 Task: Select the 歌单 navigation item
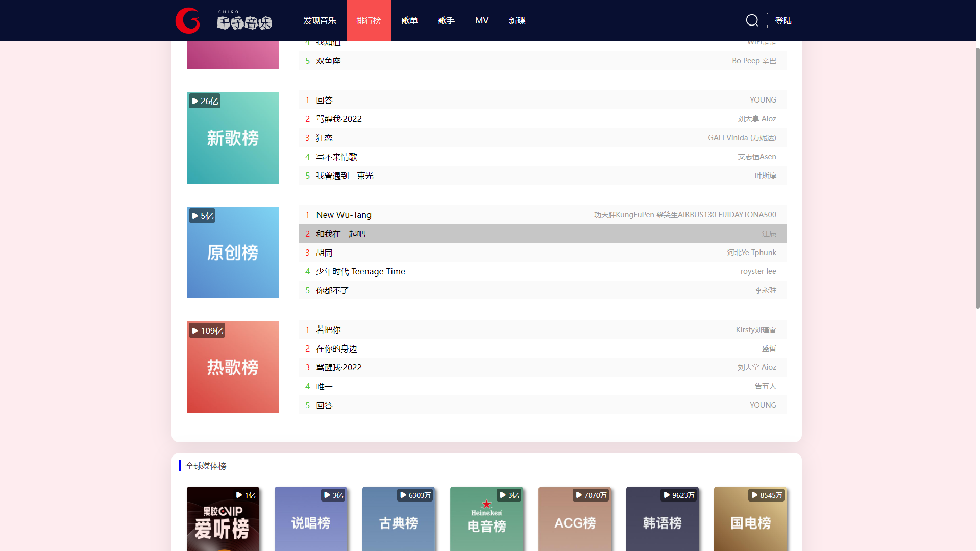coord(409,20)
